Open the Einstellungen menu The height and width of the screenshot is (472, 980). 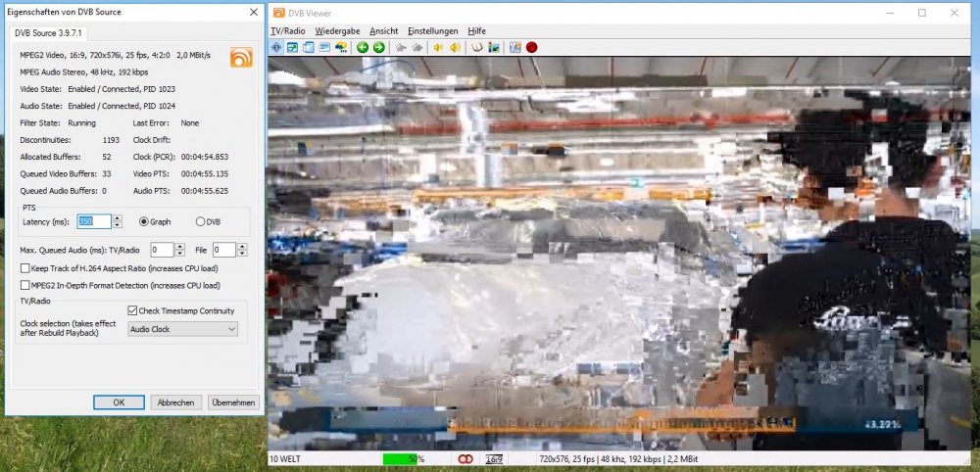coord(432,31)
